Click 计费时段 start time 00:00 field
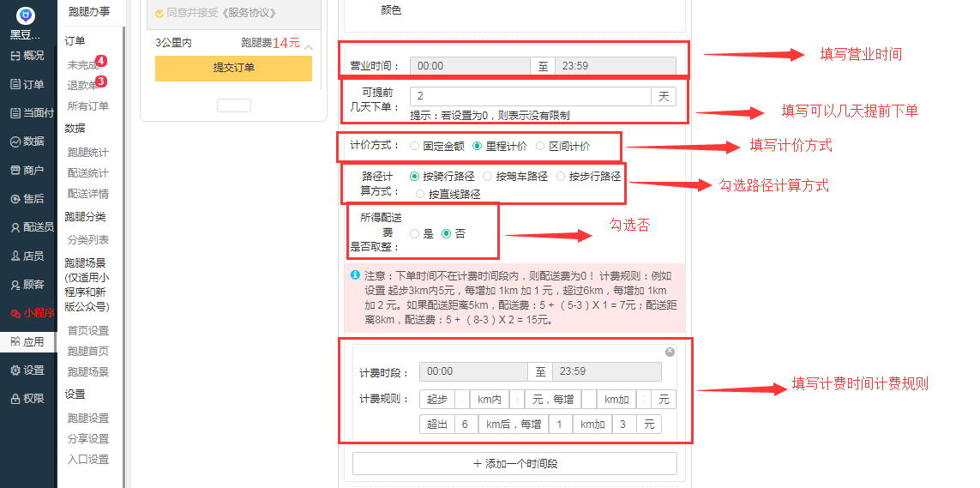The height and width of the screenshot is (488, 980). click(474, 371)
